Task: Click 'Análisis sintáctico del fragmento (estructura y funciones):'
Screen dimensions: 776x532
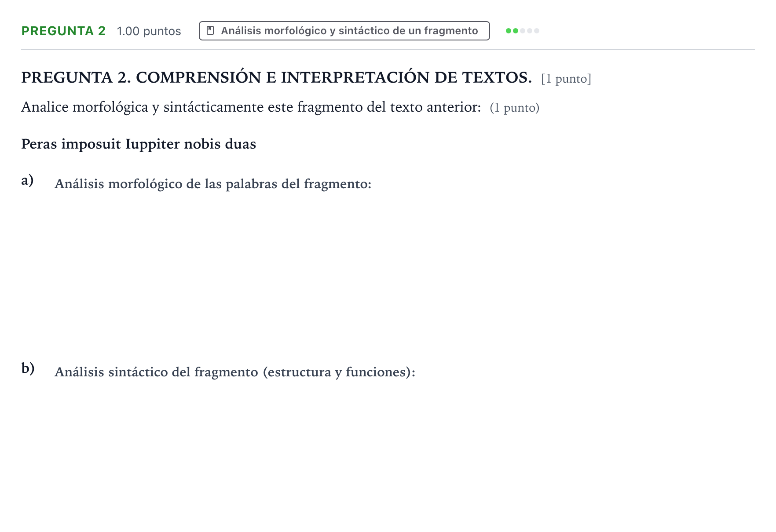Action: (x=235, y=372)
